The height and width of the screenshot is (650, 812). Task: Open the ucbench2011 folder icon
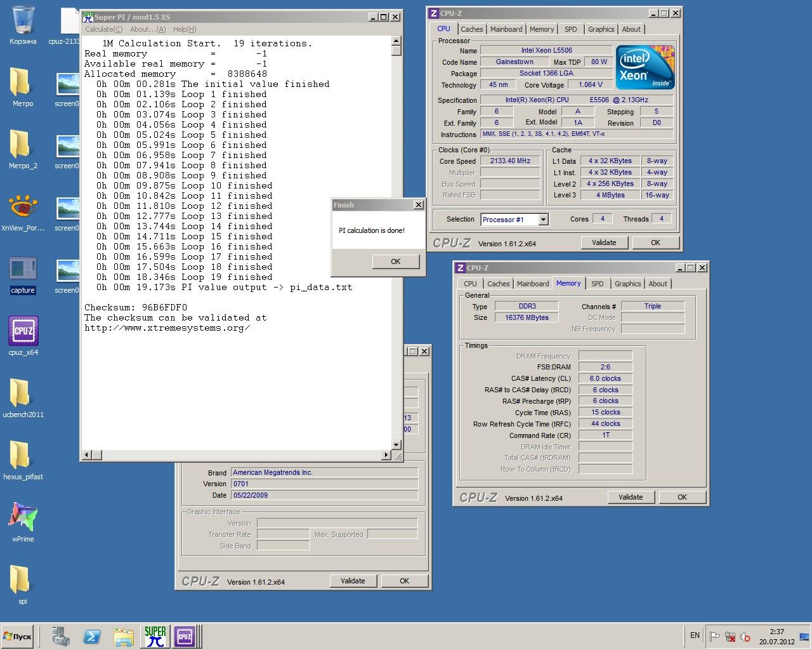(23, 399)
